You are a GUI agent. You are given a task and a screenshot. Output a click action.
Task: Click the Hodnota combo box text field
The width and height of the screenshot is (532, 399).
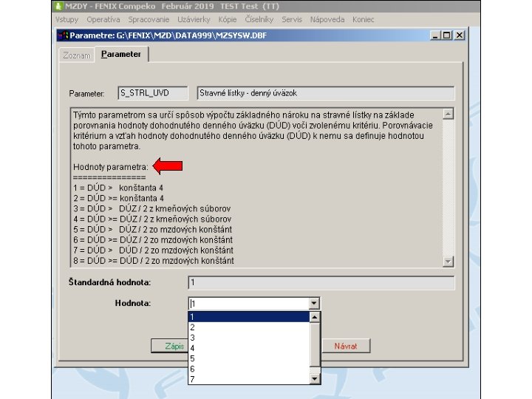click(x=249, y=304)
